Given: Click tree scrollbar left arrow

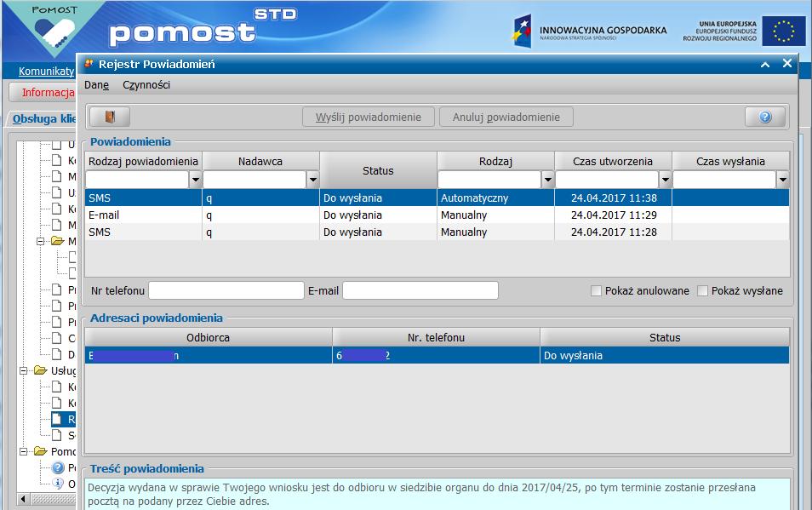Looking at the screenshot, I should 23,499.
